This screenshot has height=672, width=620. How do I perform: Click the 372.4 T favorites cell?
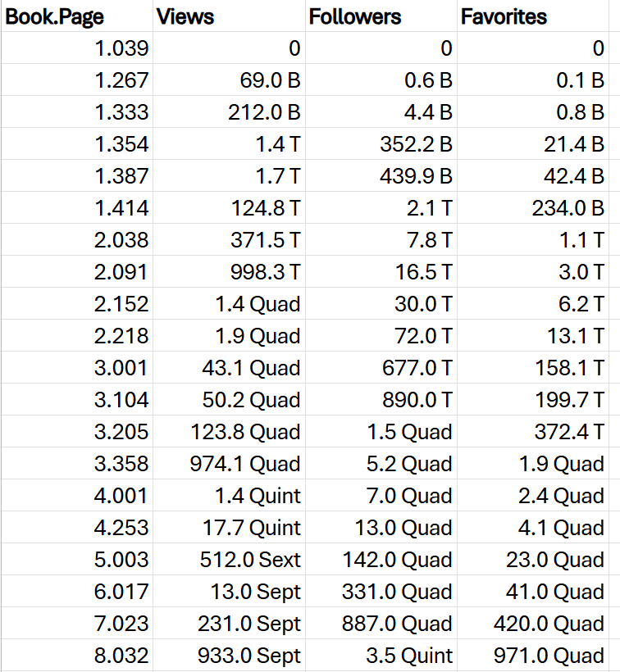[533, 431]
